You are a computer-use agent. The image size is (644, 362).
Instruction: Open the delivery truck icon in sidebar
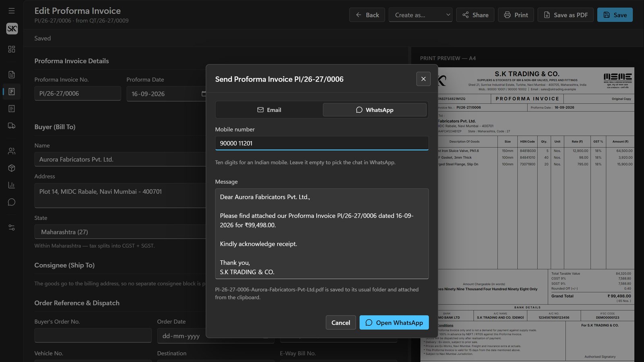[12, 125]
